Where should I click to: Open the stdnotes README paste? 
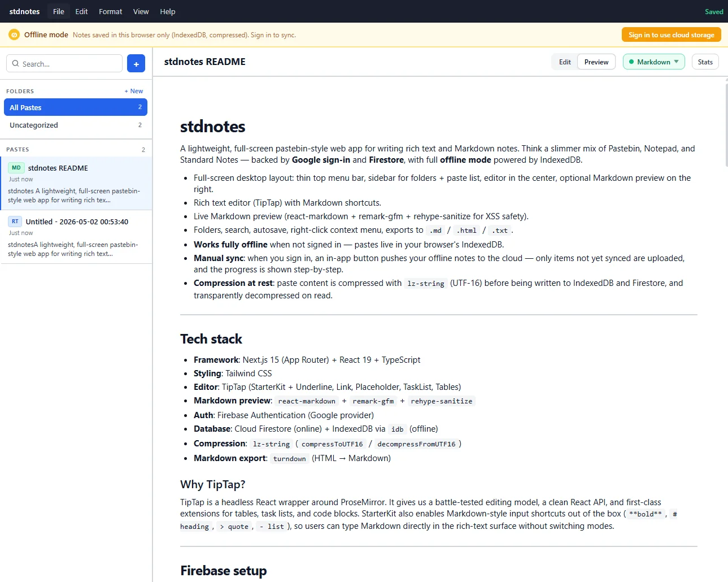pyautogui.click(x=76, y=183)
